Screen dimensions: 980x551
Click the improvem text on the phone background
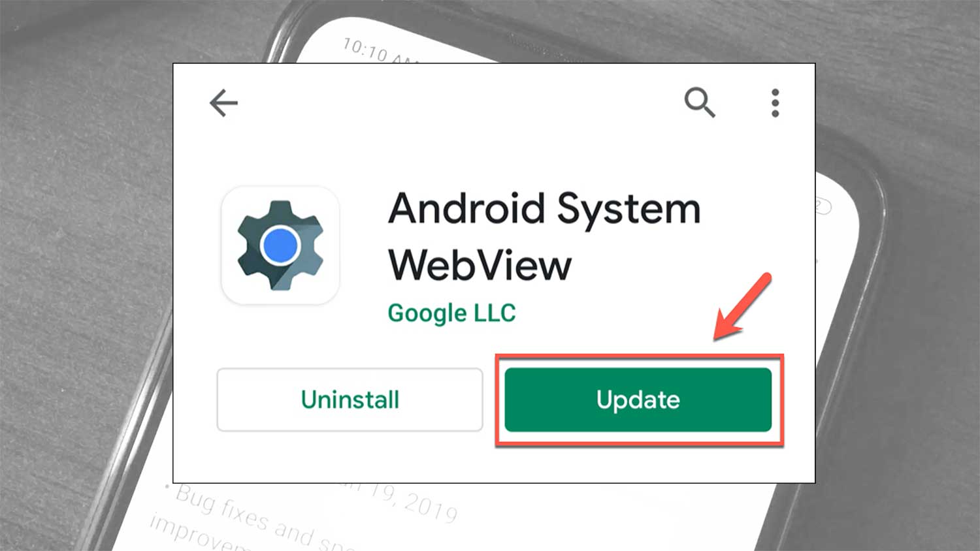tap(196, 534)
